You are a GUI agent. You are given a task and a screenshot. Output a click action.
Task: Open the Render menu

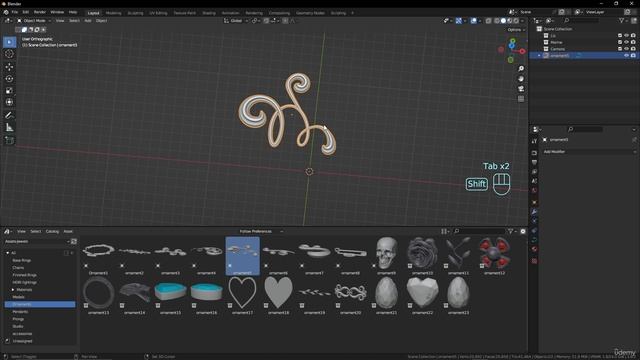[x=40, y=12]
